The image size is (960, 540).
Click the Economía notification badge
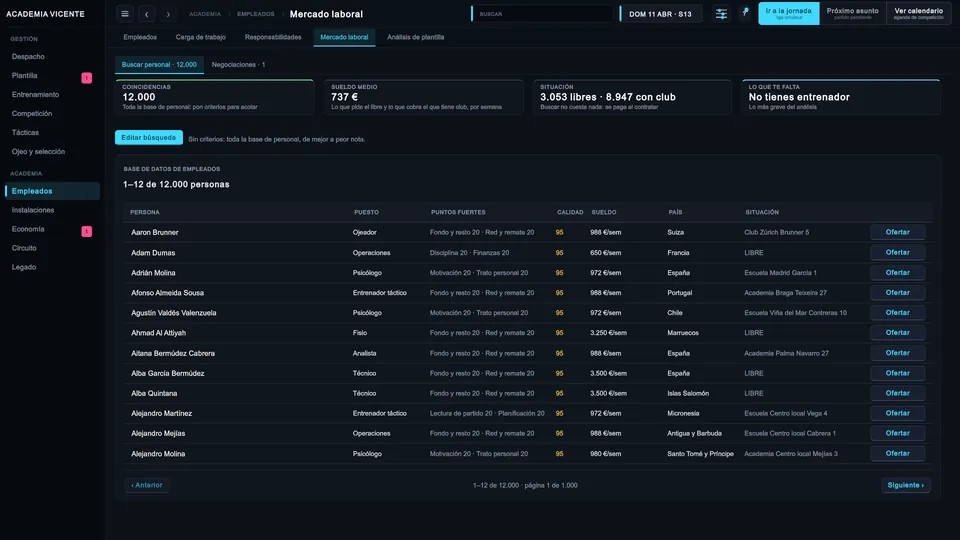(x=87, y=231)
